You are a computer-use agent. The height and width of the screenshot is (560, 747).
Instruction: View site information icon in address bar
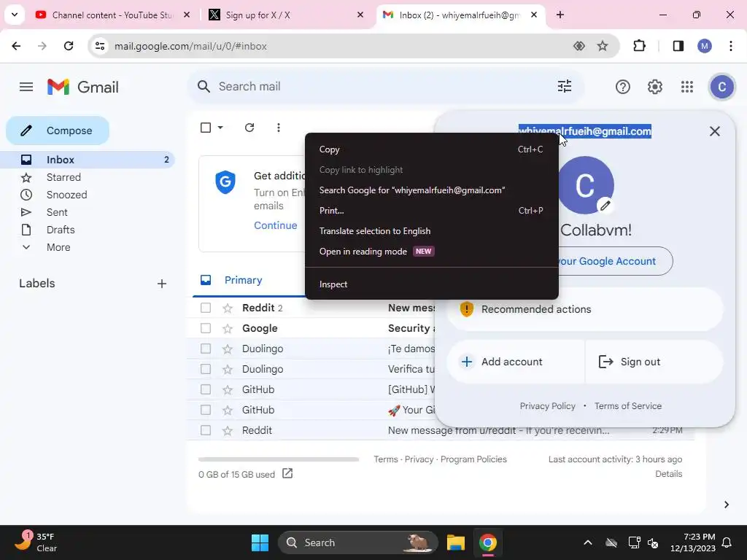point(100,46)
